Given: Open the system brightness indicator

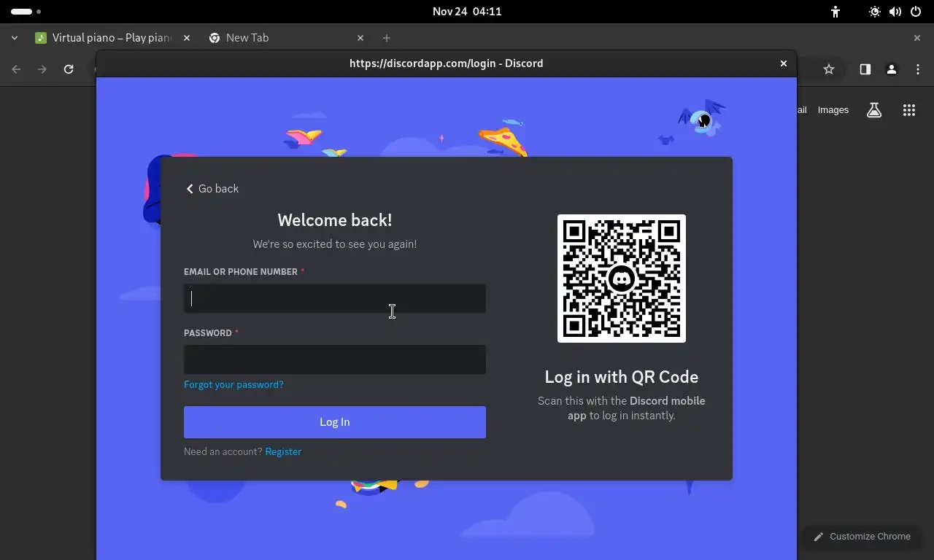Looking at the screenshot, I should click(875, 12).
